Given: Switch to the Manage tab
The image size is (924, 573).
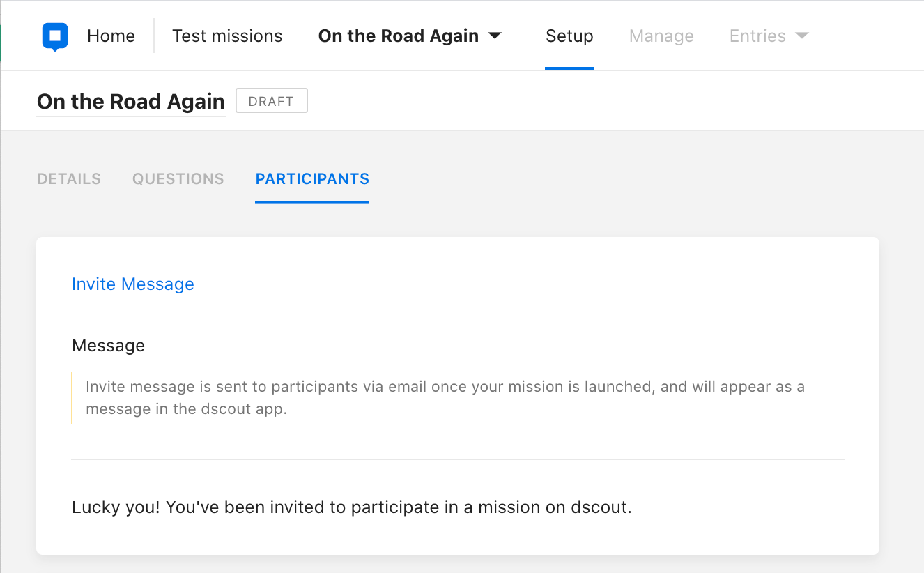Looking at the screenshot, I should 661,36.
